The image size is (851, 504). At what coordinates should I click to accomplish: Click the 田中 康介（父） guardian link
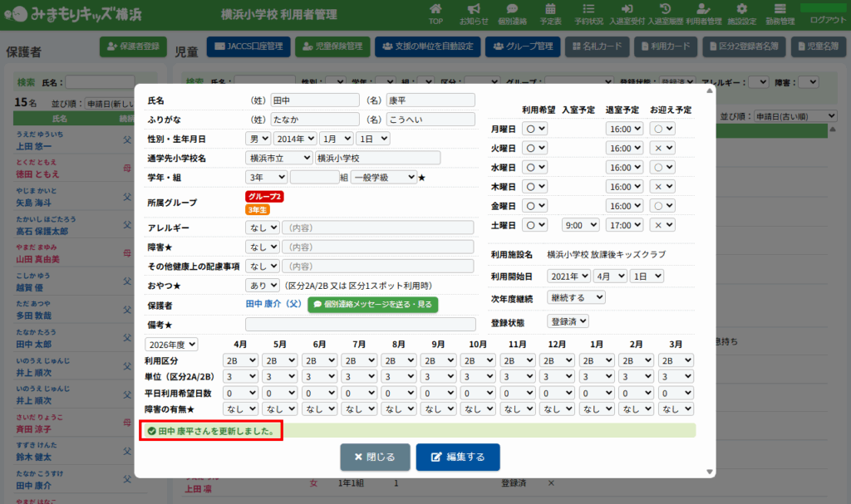(x=273, y=305)
